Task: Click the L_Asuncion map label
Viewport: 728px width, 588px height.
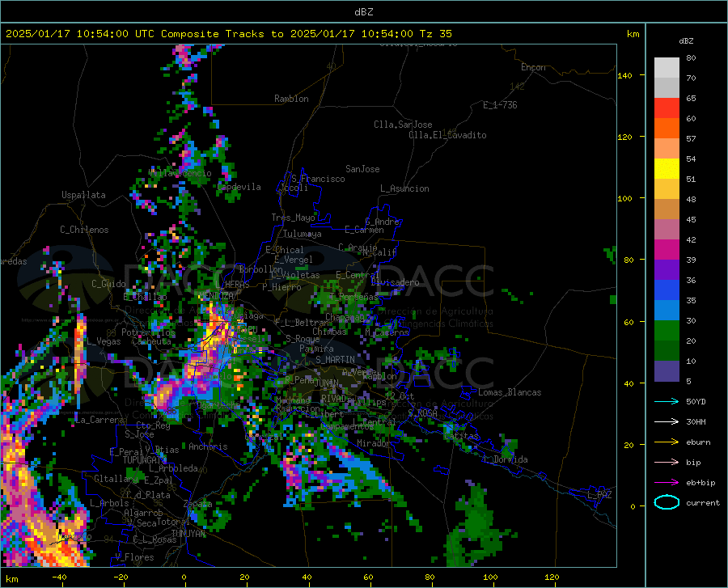Action: 404,188
